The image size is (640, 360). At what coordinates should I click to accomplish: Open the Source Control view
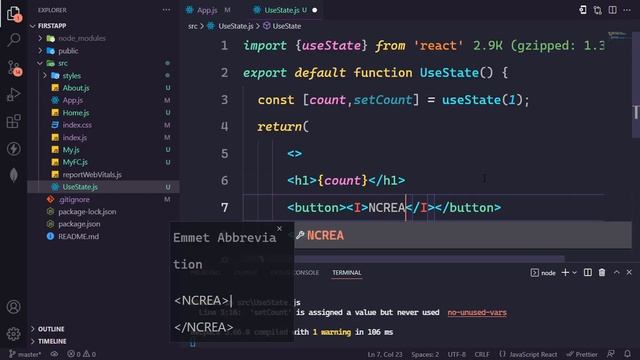[13, 68]
